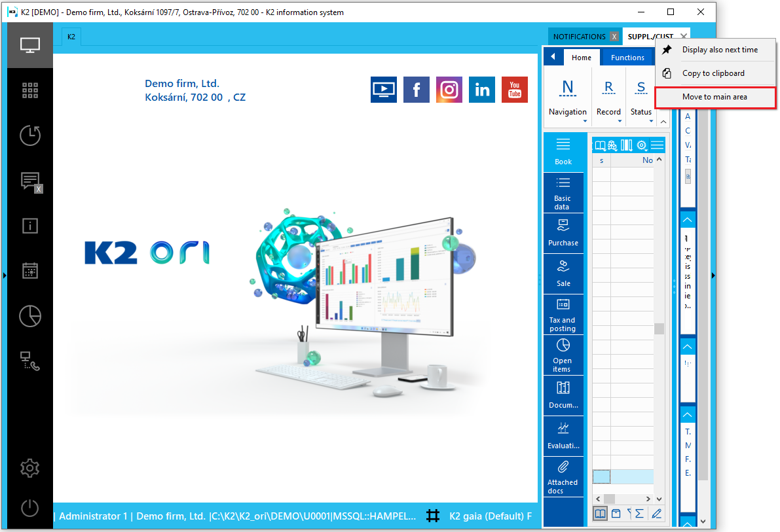Close the SUPPL./CUST tab
Image resolution: width=780 pixels, height=532 pixels.
684,36
